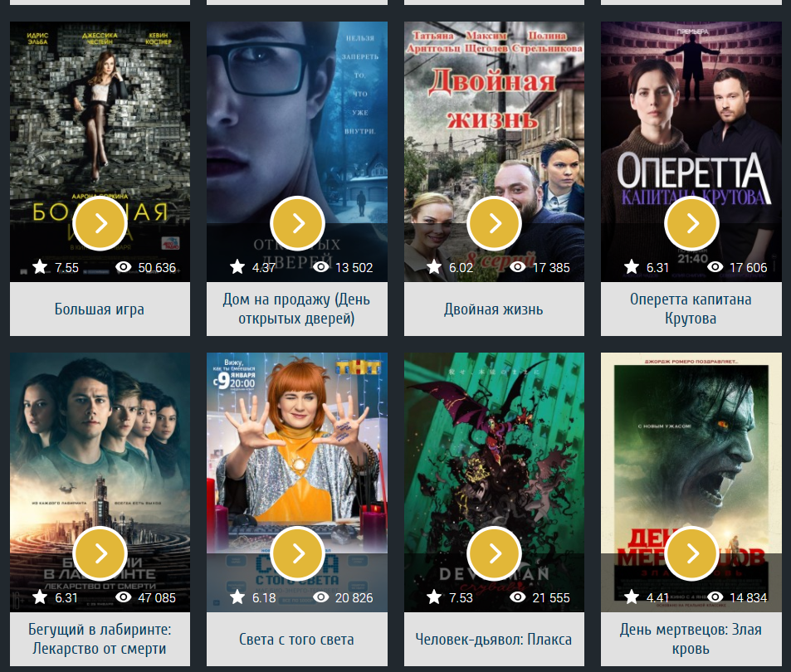Open the Большая игра title link

(x=100, y=309)
